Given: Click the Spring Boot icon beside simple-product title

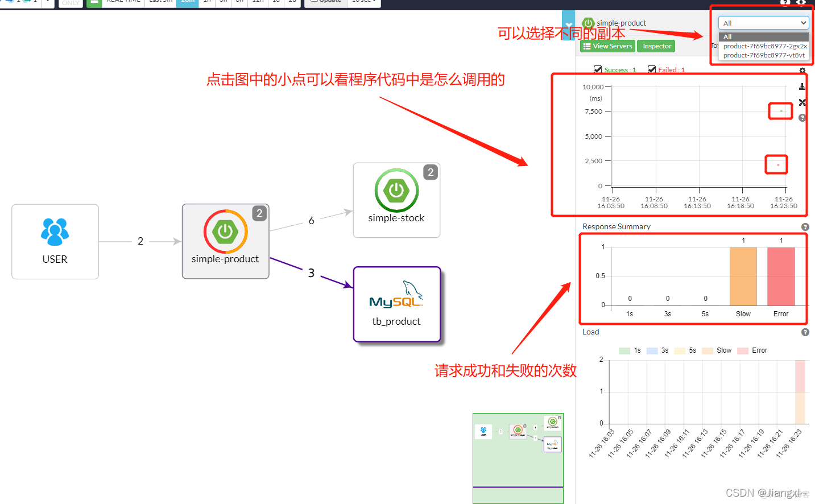Looking at the screenshot, I should [589, 23].
